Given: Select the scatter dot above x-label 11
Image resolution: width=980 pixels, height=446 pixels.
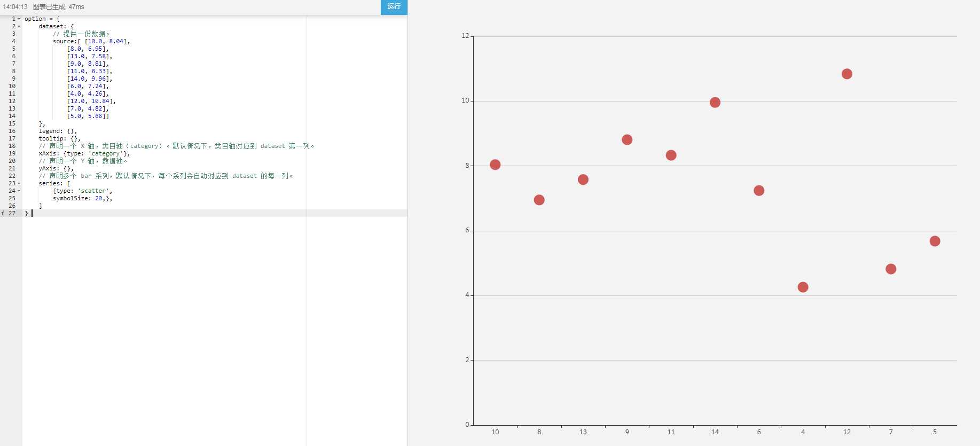Looking at the screenshot, I should (x=671, y=155).
